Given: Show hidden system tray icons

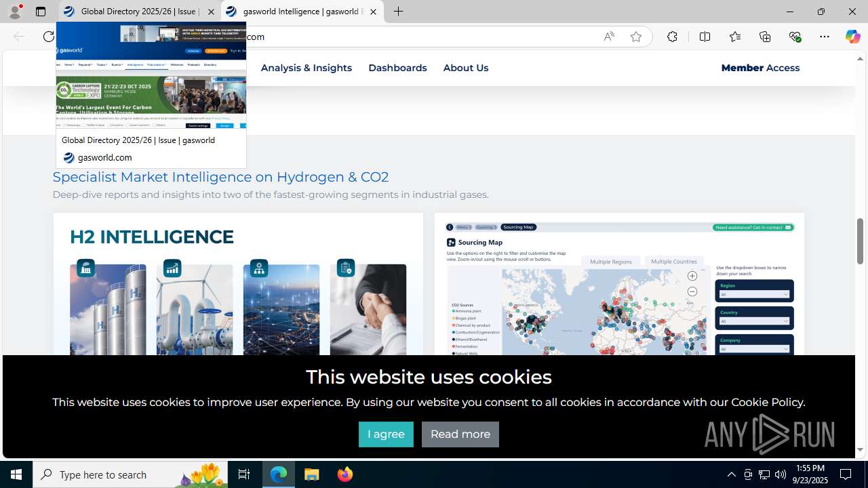Looking at the screenshot, I should coord(731,474).
